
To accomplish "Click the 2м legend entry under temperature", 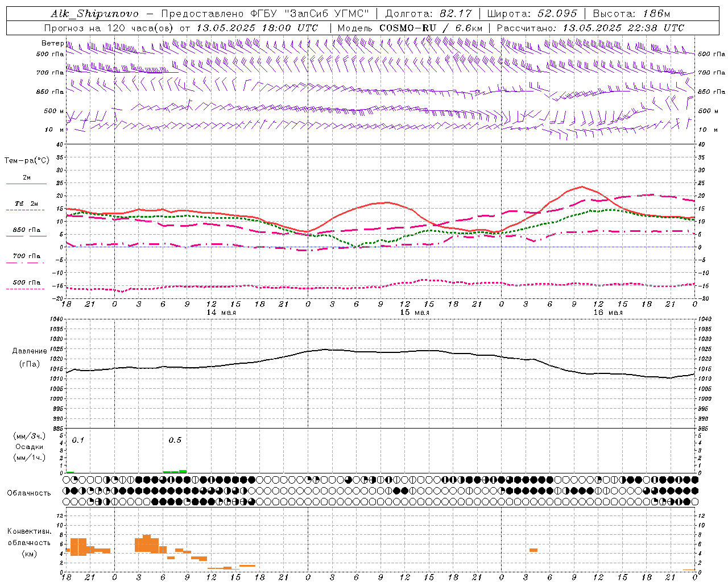I will pyautogui.click(x=27, y=177).
